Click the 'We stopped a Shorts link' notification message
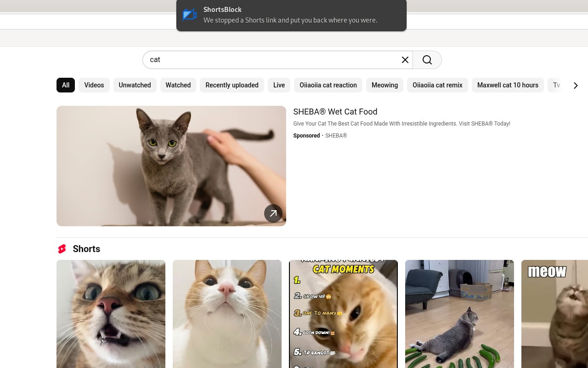The width and height of the screenshot is (588, 368). [290, 20]
